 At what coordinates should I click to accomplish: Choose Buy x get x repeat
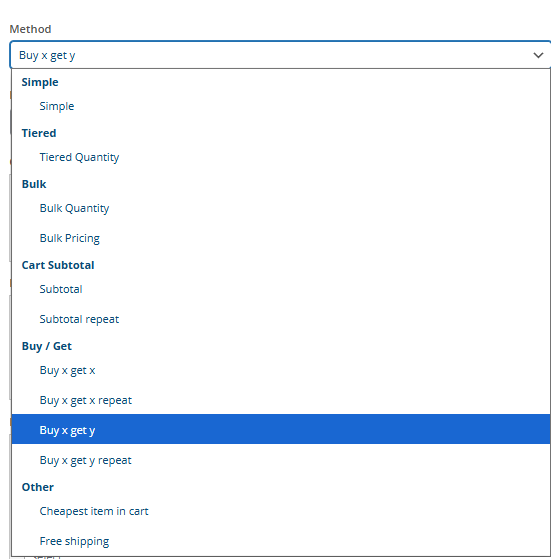point(281,400)
